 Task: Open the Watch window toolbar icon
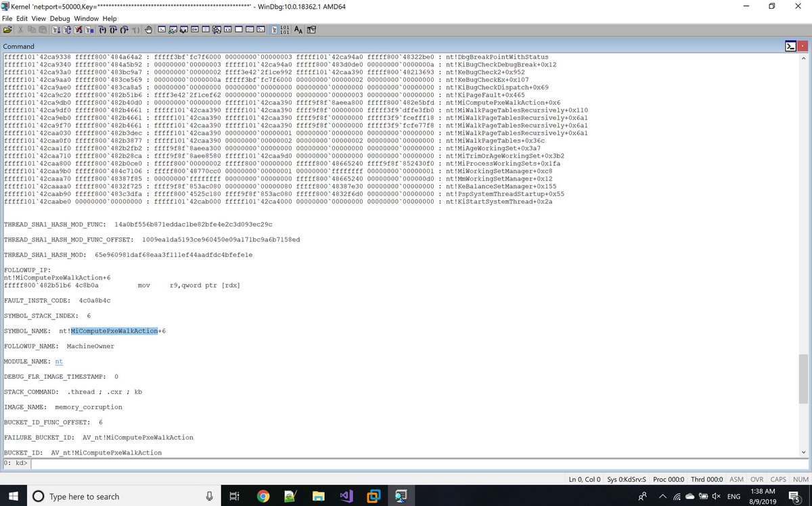point(173,30)
